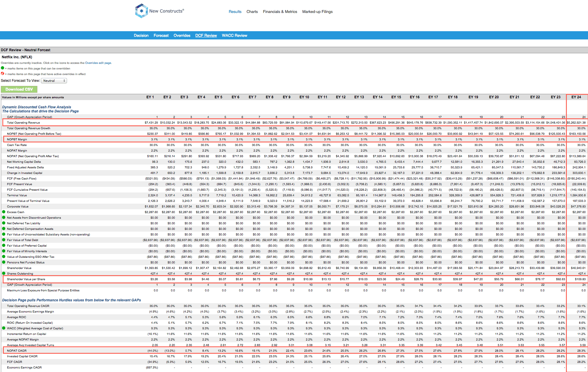The image size is (588, 372).
Task: Click the Average ROIC row label
Action: coord(17,317)
